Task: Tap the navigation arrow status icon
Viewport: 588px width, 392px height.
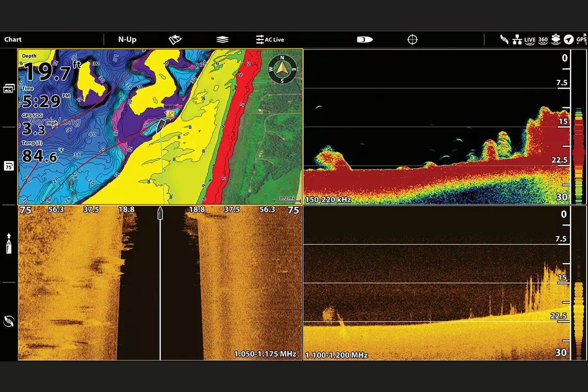Action: tap(568, 40)
